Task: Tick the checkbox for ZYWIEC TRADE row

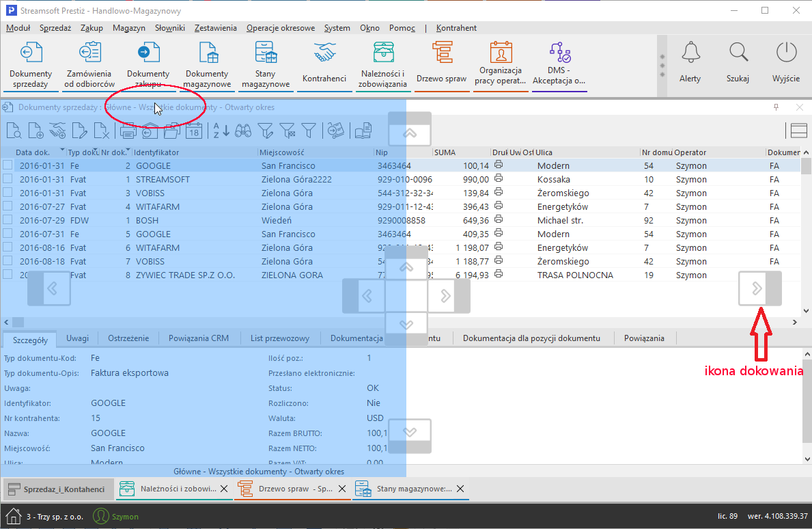Action: point(8,275)
